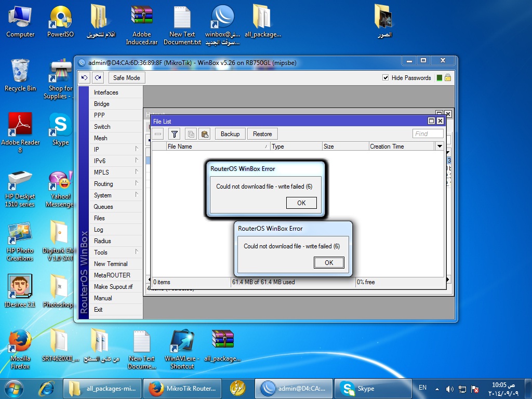Screen dimensions: 532x399
Task: Open the PPP menu item
Action: pyautogui.click(x=116, y=115)
